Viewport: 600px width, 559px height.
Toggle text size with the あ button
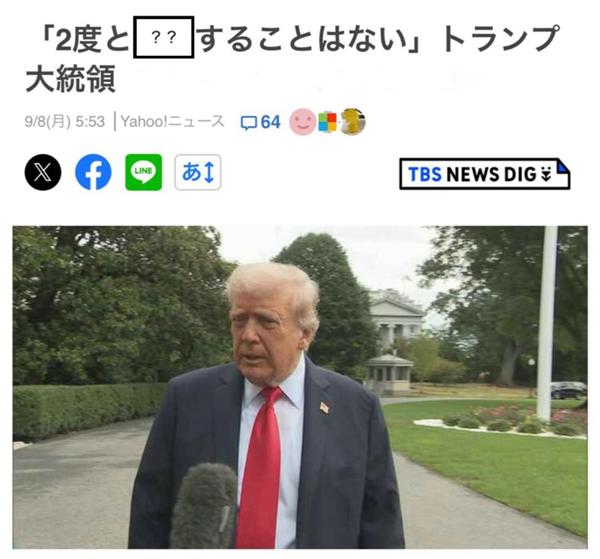coord(198,172)
